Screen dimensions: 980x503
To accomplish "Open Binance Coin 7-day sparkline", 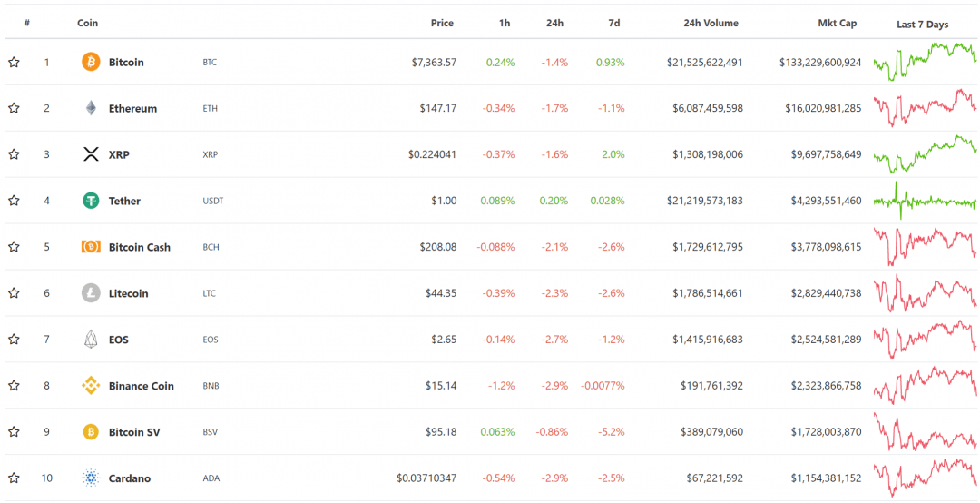I will click(x=926, y=385).
